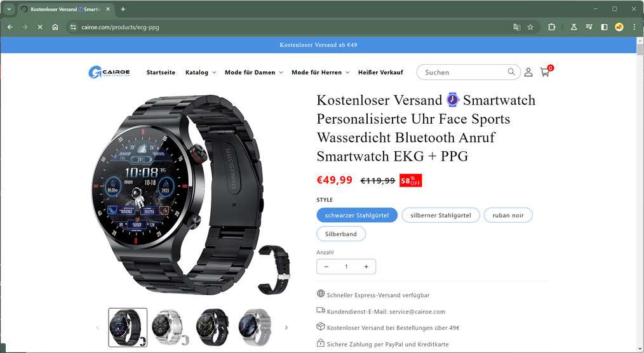The height and width of the screenshot is (353, 644).
Task: Open the shopping cart icon
Action: [x=546, y=72]
